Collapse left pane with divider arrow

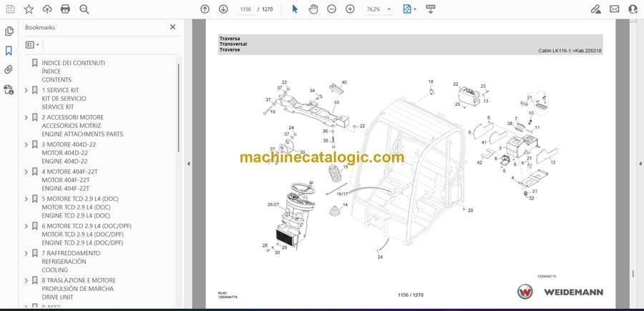188,164
